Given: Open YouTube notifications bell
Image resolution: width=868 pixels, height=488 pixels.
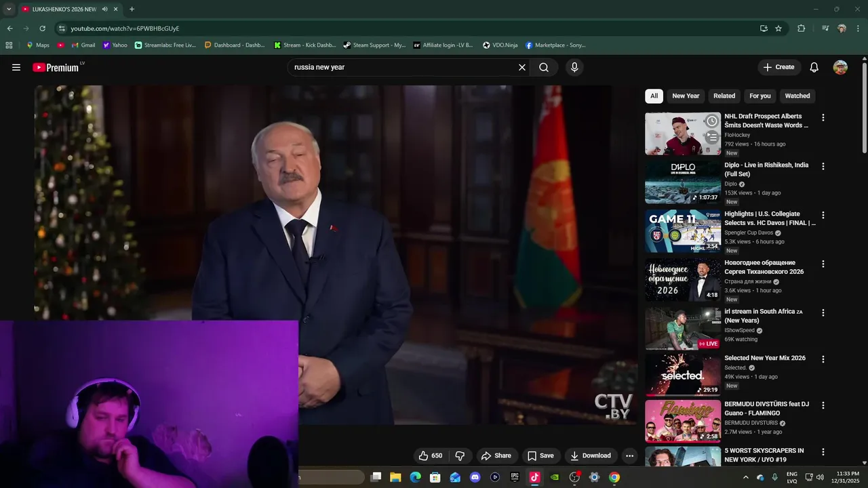Looking at the screenshot, I should click(814, 67).
